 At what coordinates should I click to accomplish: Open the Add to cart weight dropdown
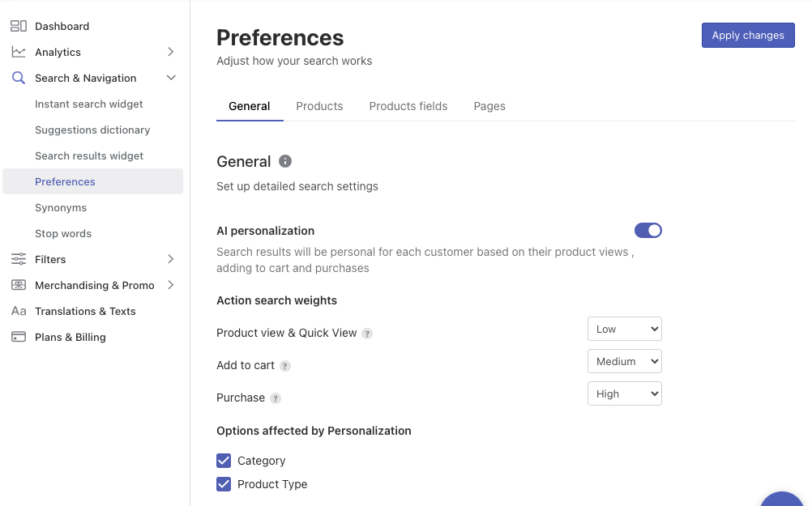coord(624,361)
